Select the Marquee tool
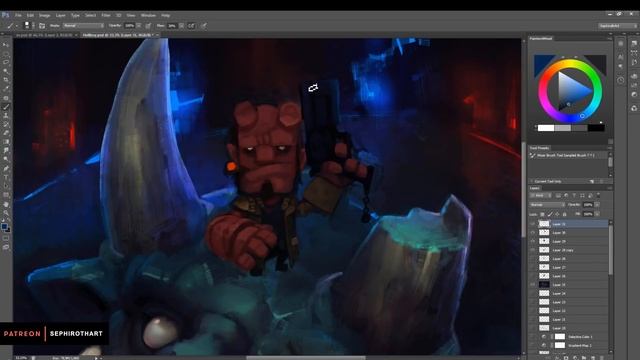This screenshot has height=360, width=640. (x=6, y=53)
